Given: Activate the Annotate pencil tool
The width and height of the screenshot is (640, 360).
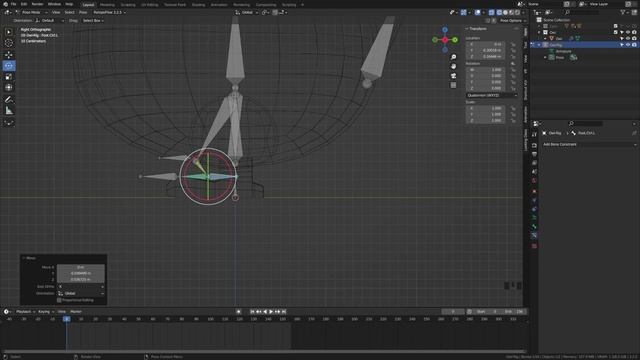Looking at the screenshot, I should click(9, 100).
